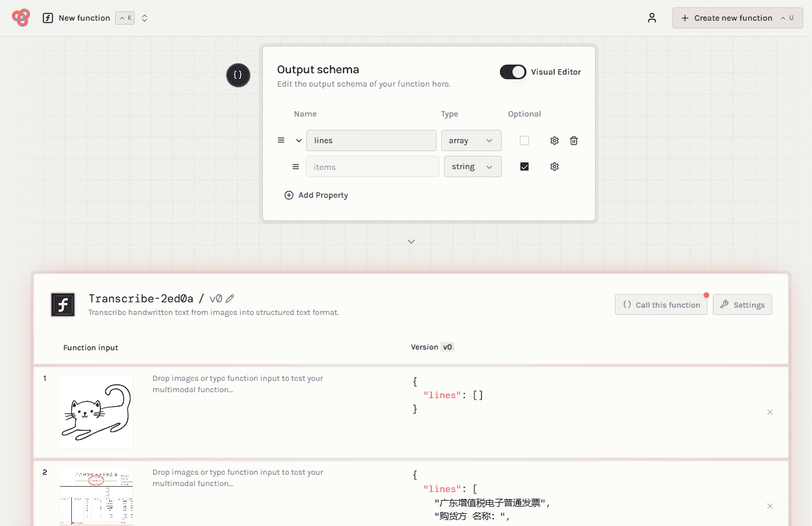Uncheck the Optional box for items
Viewport: 812px width, 526px height.
(524, 166)
